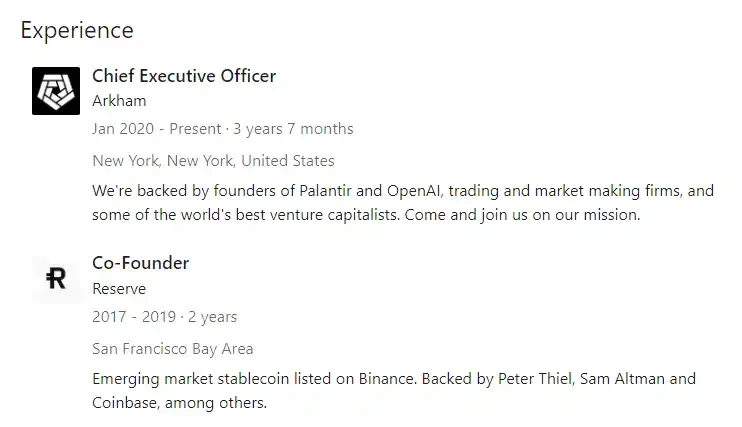Open the Co-Founder position title
This screenshot has height=427, width=742.
point(140,263)
